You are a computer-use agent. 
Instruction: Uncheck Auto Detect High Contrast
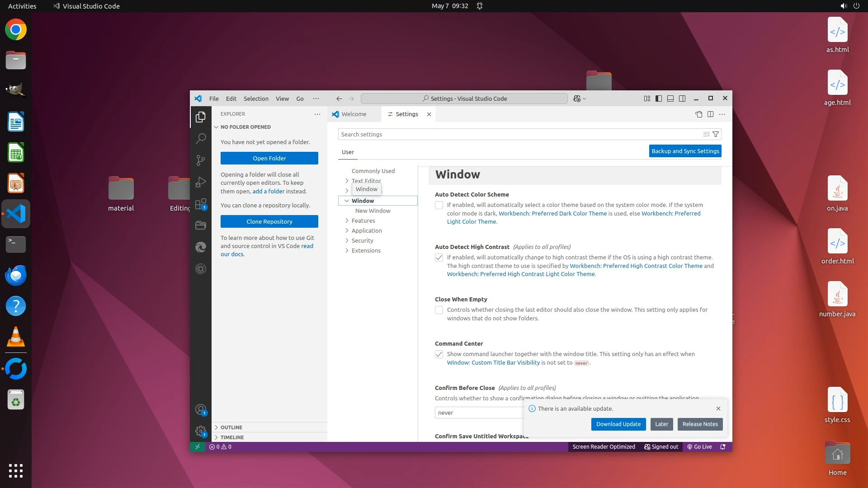(x=439, y=258)
